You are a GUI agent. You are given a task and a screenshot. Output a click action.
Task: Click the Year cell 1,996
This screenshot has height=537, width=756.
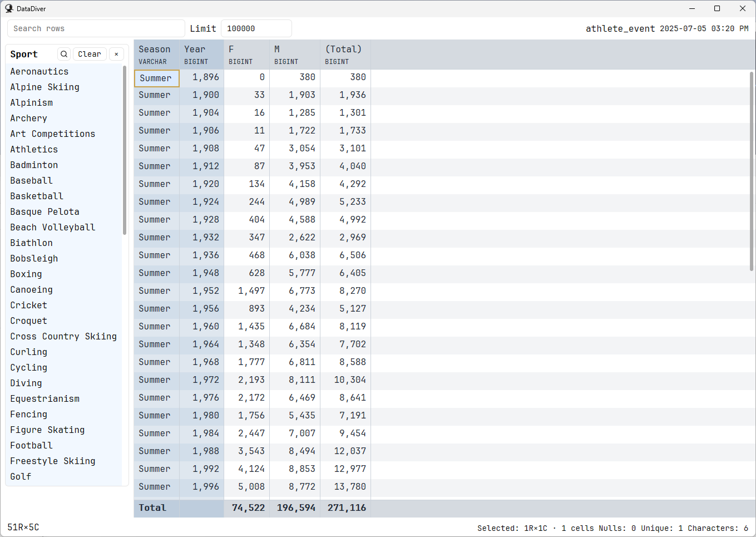[202, 487]
